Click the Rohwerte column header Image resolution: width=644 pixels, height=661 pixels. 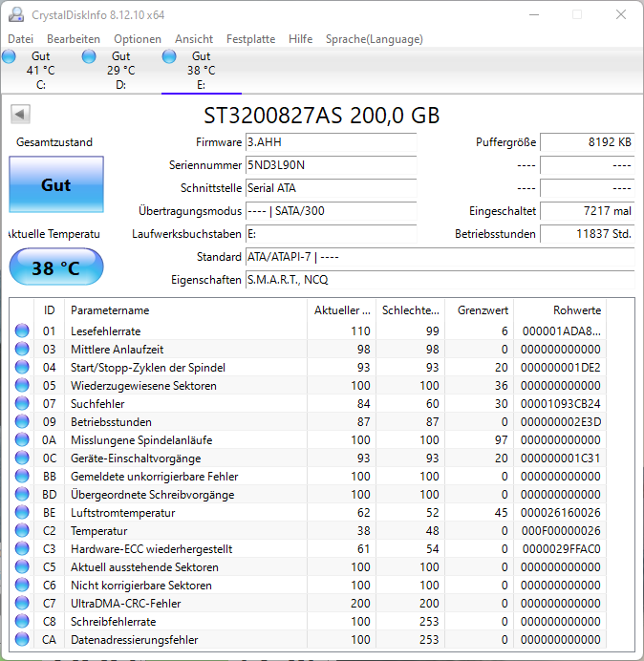560,310
